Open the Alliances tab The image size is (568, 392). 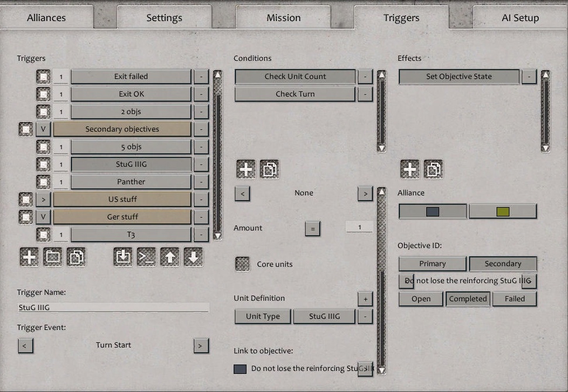[47, 18]
